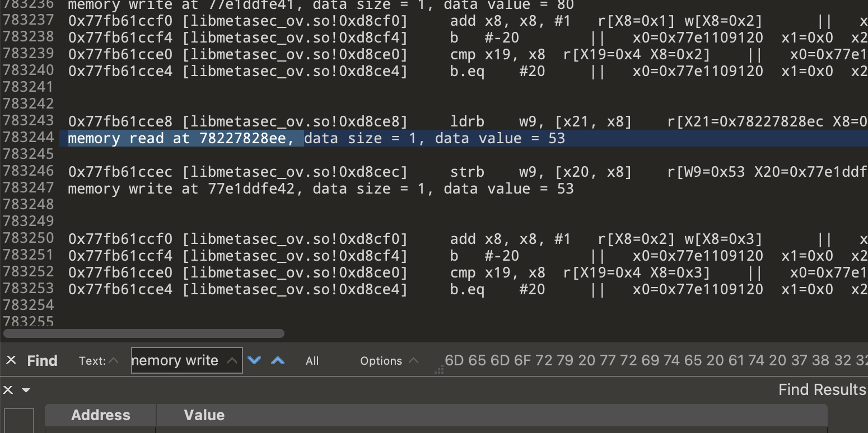The width and height of the screenshot is (868, 433).
Task: Open Find Results panel dropdown triangle
Action: pyautogui.click(x=26, y=390)
